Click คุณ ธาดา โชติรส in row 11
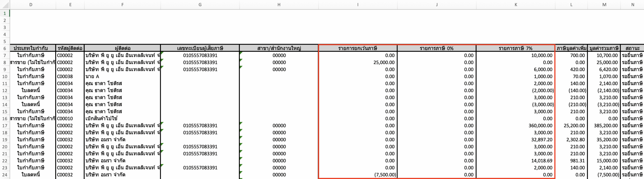Image resolution: width=644 pixels, height=179 pixels. [x=123, y=84]
